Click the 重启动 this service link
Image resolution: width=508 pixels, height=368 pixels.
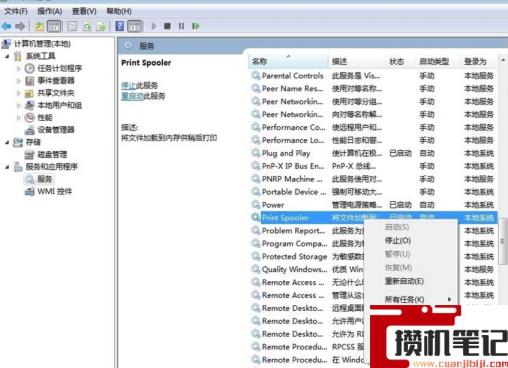132,96
